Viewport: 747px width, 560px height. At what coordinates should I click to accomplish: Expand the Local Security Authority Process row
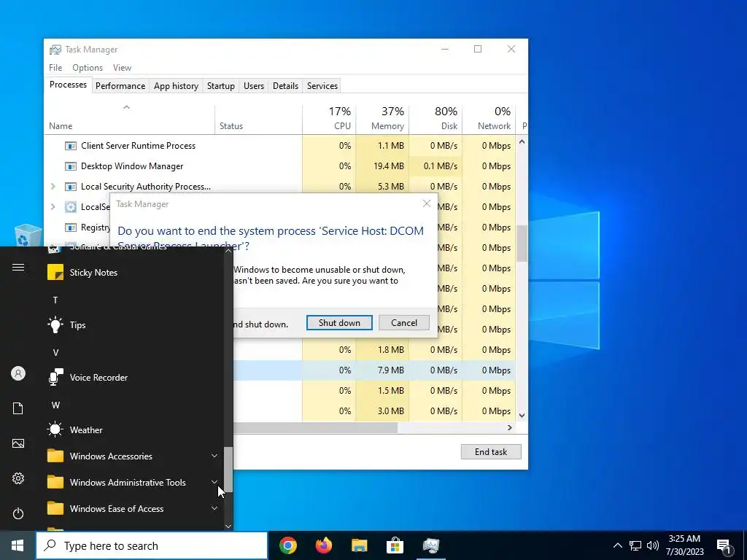[53, 186]
